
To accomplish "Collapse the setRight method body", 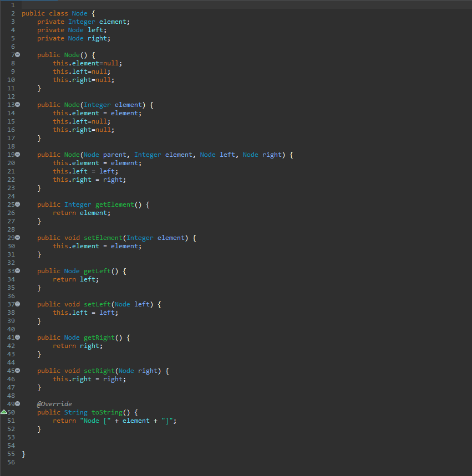I will pyautogui.click(x=17, y=370).
